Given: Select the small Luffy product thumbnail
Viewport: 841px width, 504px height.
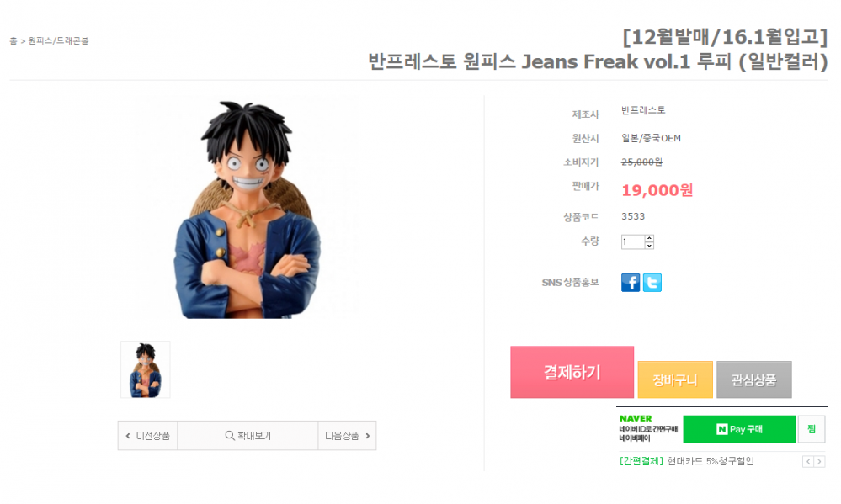Looking at the screenshot, I should [145, 369].
